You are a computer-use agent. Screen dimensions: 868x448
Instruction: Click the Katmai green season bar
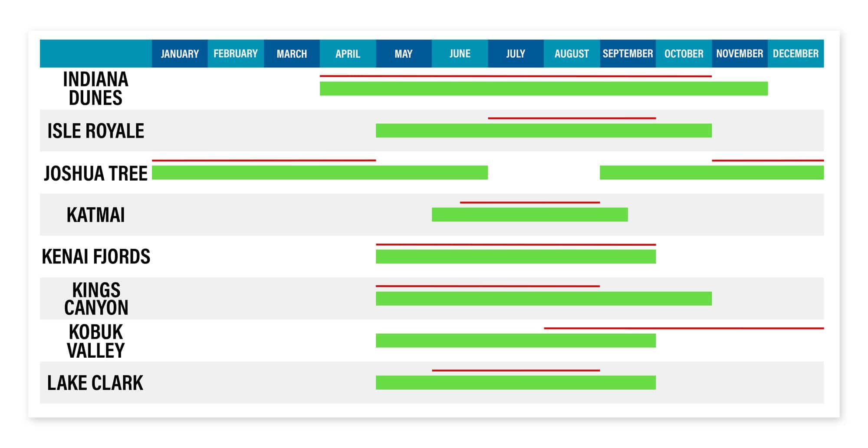click(529, 214)
